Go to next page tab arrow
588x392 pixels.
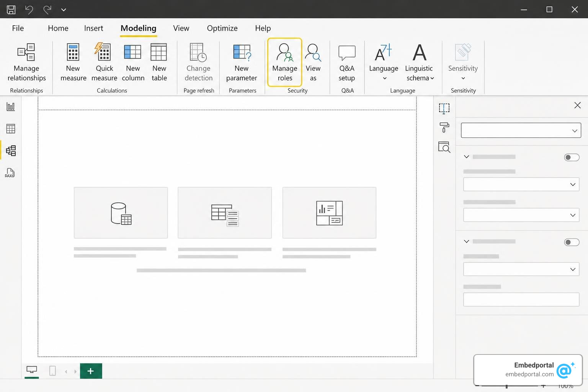[x=75, y=371]
